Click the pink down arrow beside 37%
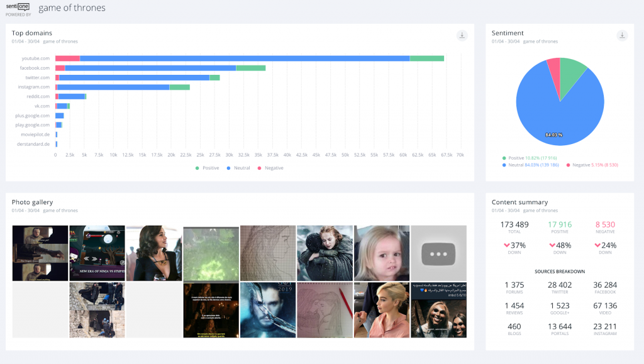This screenshot has width=644, height=364. (x=505, y=245)
